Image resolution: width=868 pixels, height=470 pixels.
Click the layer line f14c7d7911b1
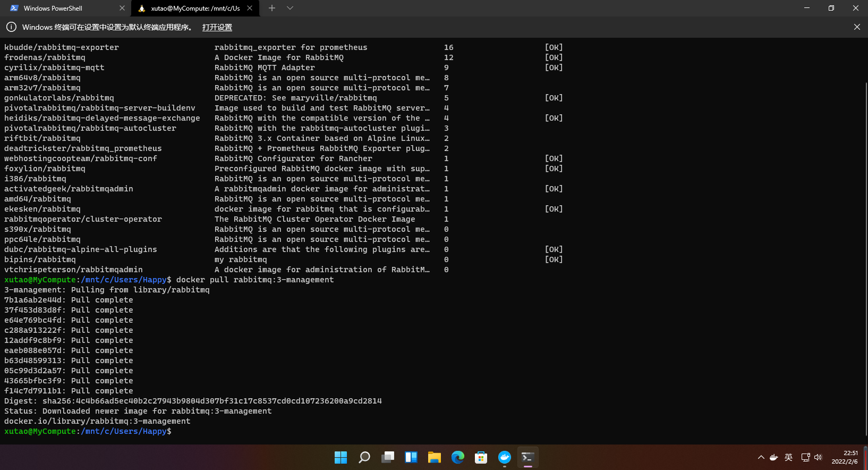[x=69, y=391]
